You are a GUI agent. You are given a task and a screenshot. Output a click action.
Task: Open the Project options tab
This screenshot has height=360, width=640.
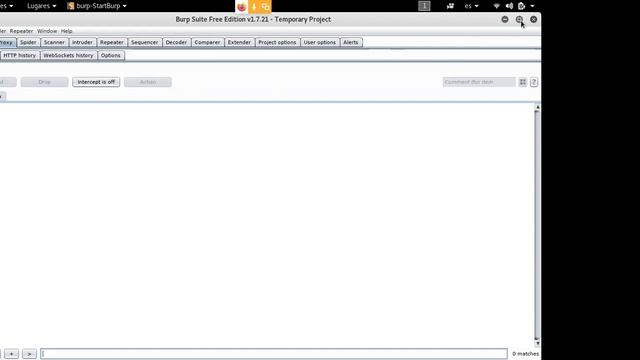click(x=277, y=42)
